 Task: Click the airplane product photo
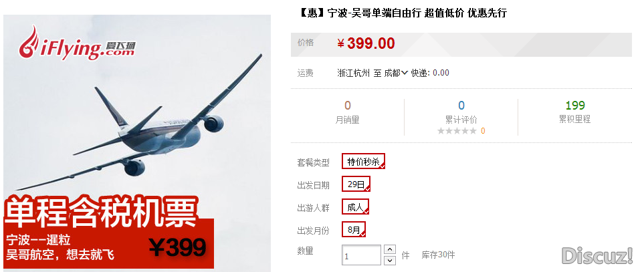[x=137, y=143]
